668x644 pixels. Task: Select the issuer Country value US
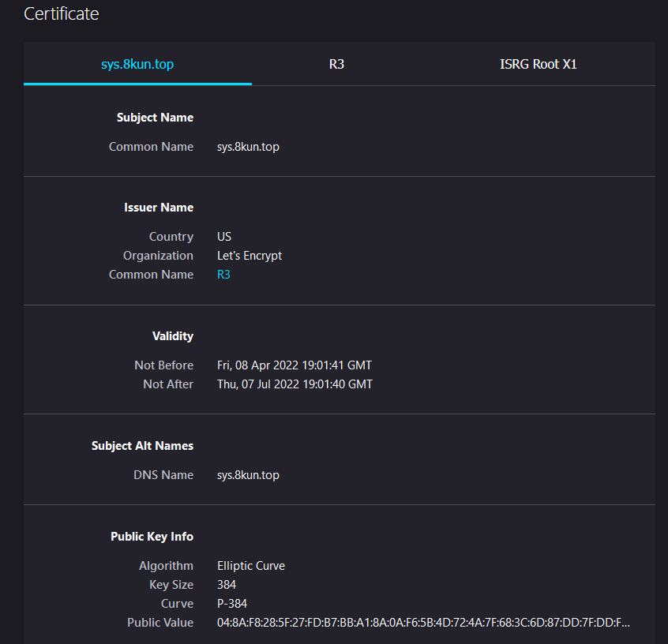224,237
